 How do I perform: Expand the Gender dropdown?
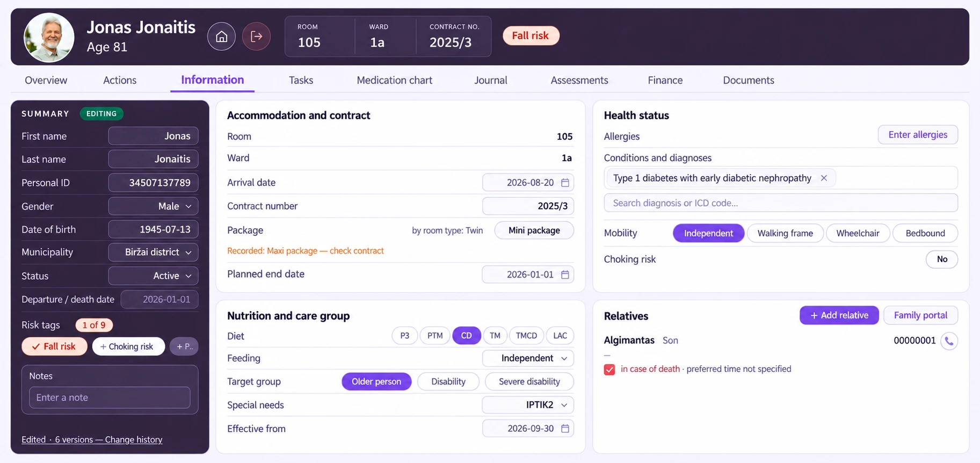[153, 206]
